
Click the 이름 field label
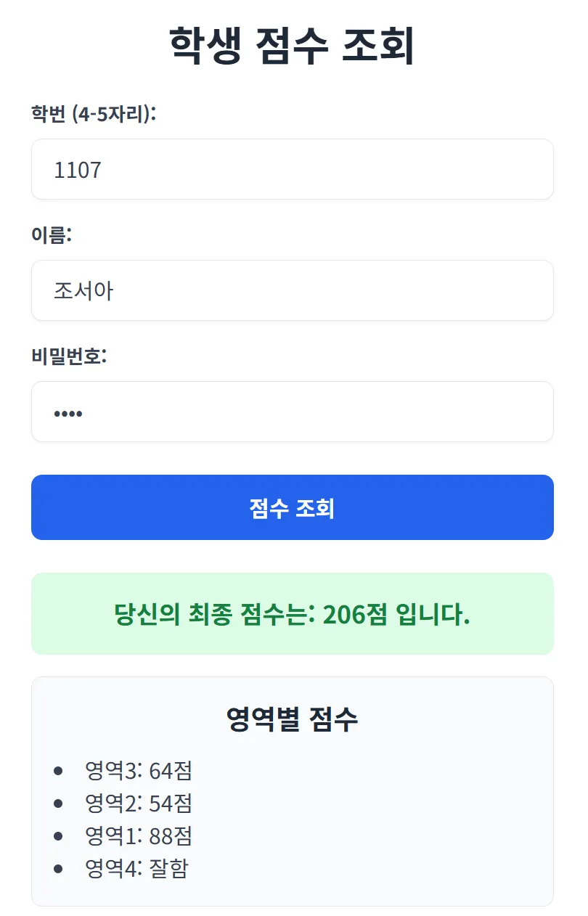click(51, 235)
